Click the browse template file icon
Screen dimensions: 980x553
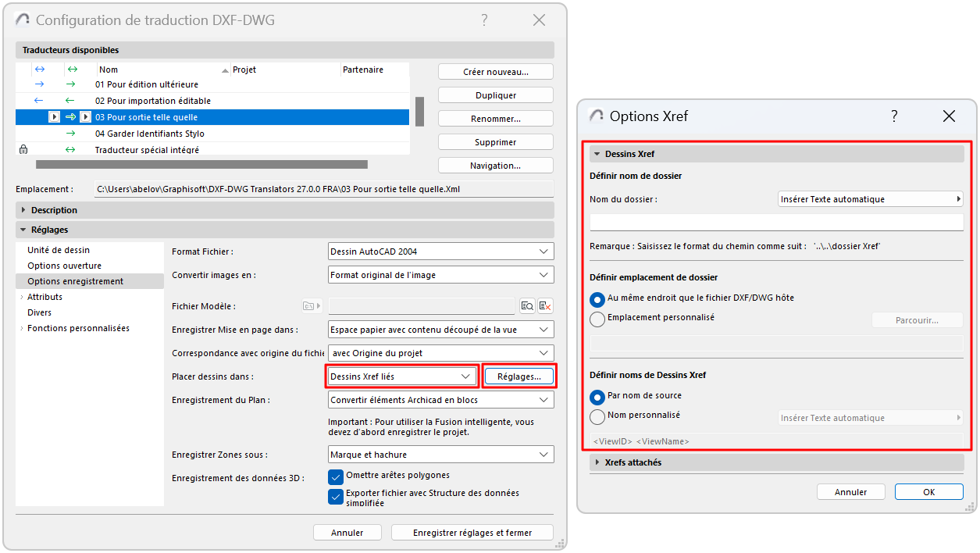(x=527, y=306)
